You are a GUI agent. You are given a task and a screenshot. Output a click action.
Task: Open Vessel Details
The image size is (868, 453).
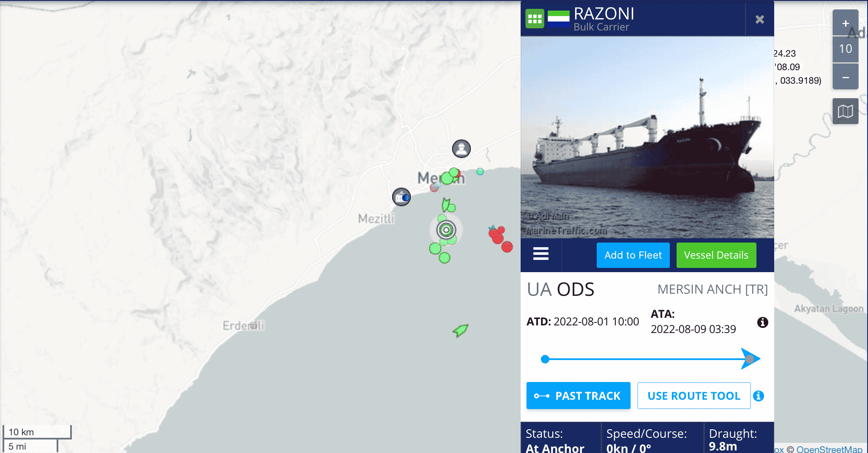[716, 255]
